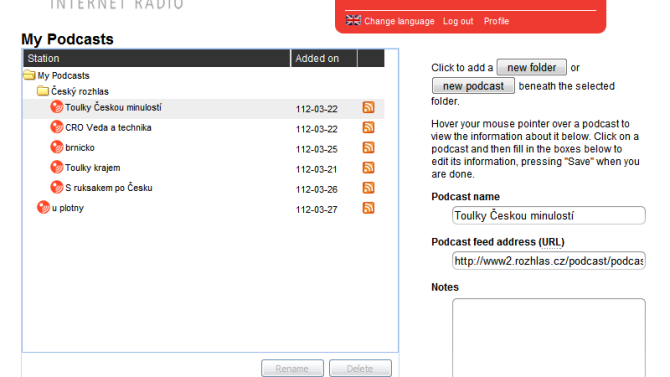Click the RSS feed icon for CRO Veda a technika
This screenshot has width=670, height=377.
(368, 127)
